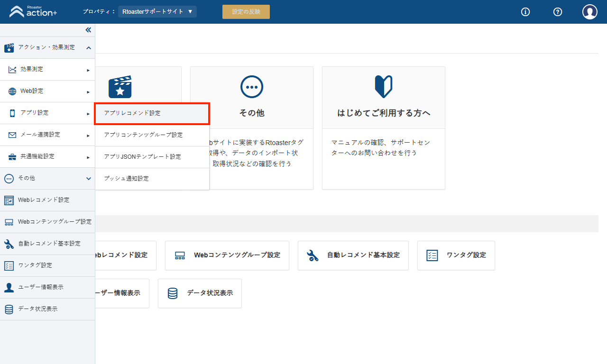Image resolution: width=607 pixels, height=364 pixels.
Task: Click the globe icon beside Web設定
Action: tap(12, 91)
